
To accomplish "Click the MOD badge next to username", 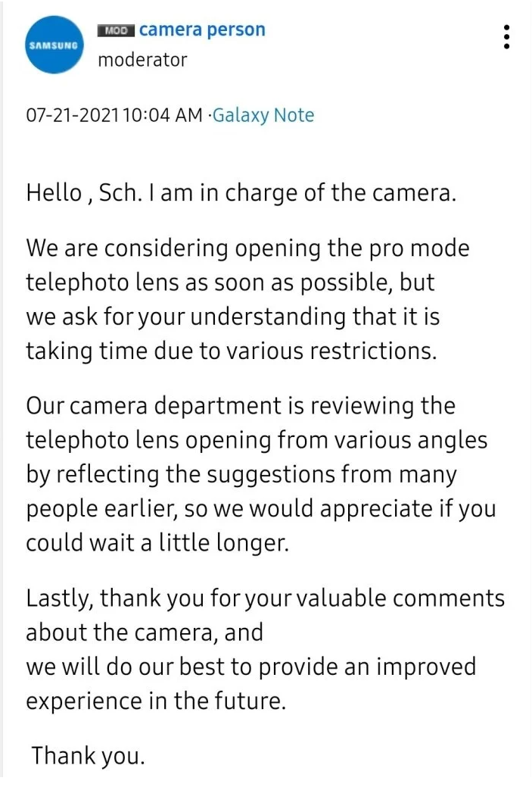I will 116,30.
